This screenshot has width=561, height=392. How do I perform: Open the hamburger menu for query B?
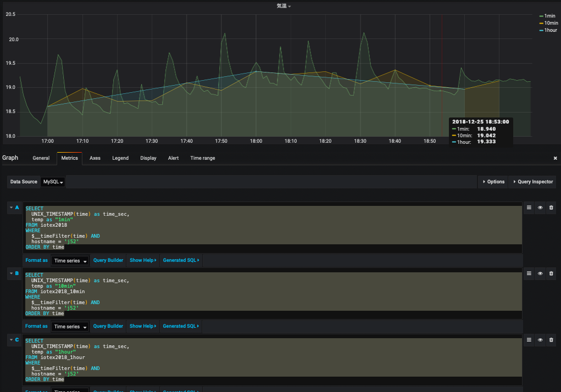(x=529, y=273)
